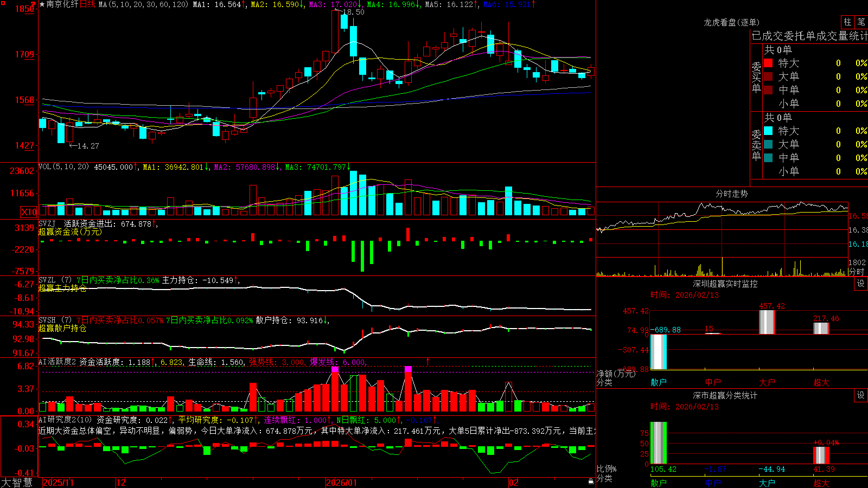Click the 委买单 section label
The width and height of the screenshot is (868, 488).
click(756, 78)
